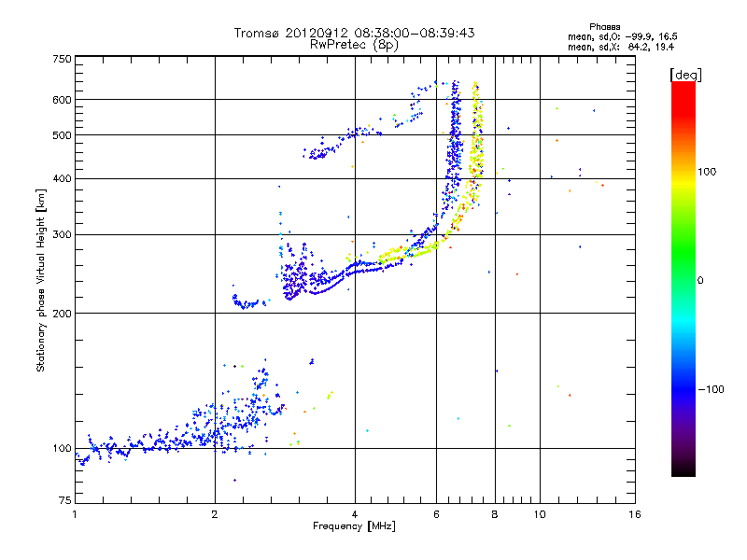The width and height of the screenshot is (747, 560).
Task: Select the 'RwPretec (8p)' subtitle
Action: pos(354,45)
